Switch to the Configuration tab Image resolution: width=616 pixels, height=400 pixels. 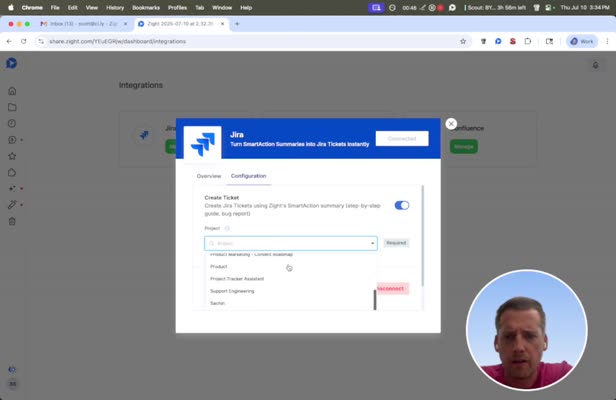click(x=248, y=176)
